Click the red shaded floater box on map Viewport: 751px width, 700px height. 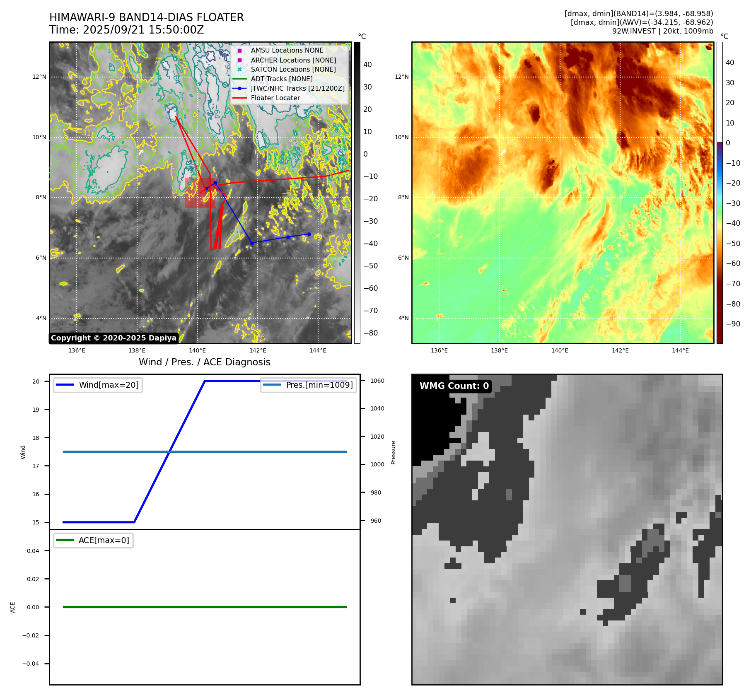point(200,193)
